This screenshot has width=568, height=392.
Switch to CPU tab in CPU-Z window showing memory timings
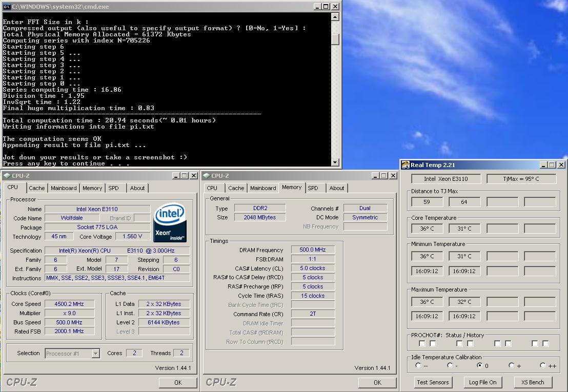click(x=212, y=188)
